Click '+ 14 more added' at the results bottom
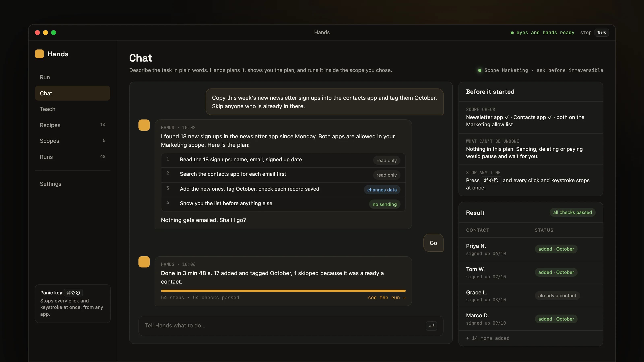Viewport: 644px width, 362px height. 487,338
